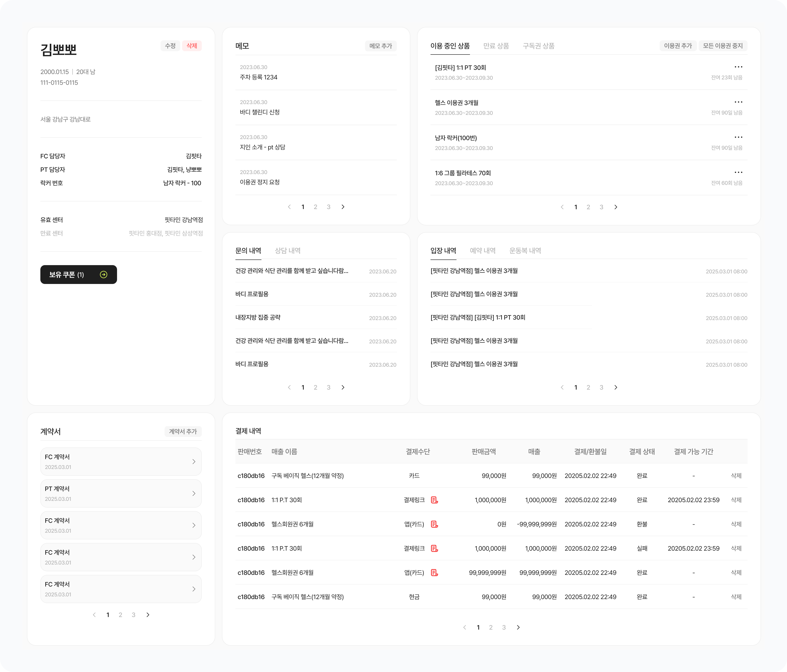Open three-dot menu for 1:1 PT 30회
The height and width of the screenshot is (672, 787).
738,67
